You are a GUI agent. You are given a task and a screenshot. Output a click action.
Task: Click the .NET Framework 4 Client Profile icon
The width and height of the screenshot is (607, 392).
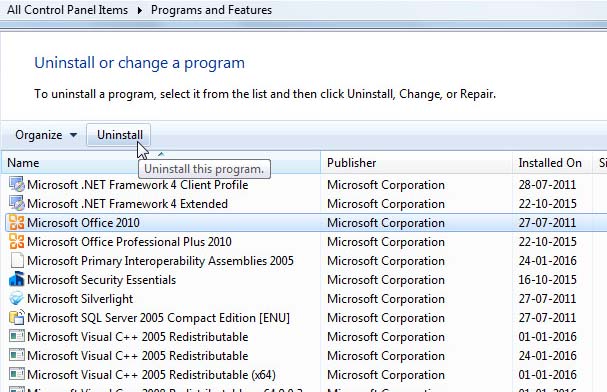click(x=17, y=185)
